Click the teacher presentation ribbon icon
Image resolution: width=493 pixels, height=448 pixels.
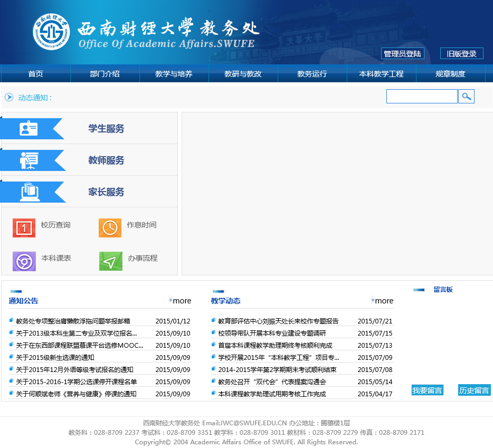click(29, 160)
